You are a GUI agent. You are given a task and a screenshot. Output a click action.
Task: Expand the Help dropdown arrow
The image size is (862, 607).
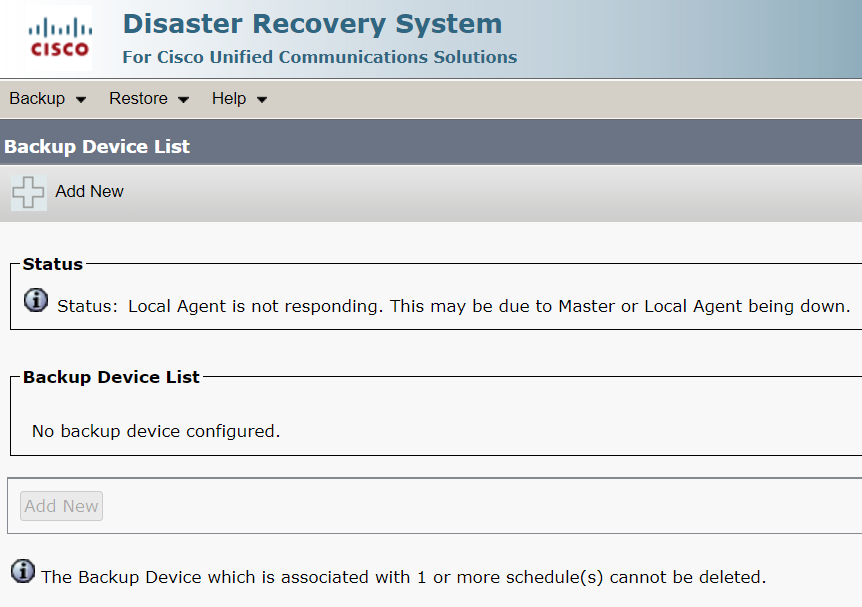[x=261, y=99]
